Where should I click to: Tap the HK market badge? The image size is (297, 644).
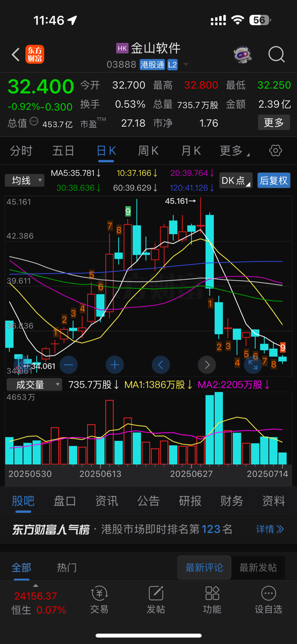[x=122, y=48]
